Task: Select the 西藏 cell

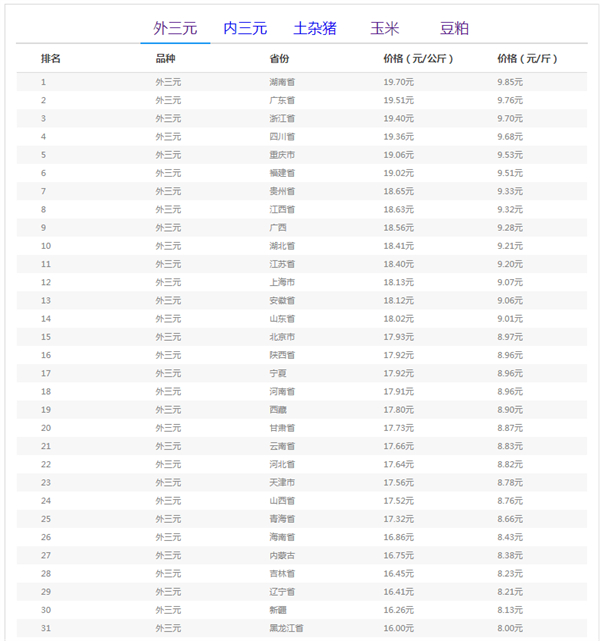Action: [x=278, y=410]
